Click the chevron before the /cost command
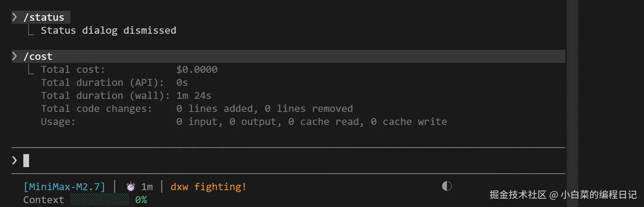The width and height of the screenshot is (644, 207). [15, 56]
